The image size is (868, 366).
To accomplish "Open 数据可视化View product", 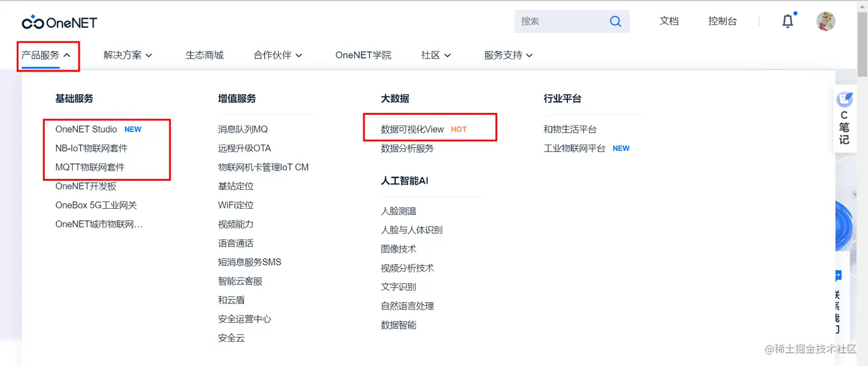I will 412,129.
